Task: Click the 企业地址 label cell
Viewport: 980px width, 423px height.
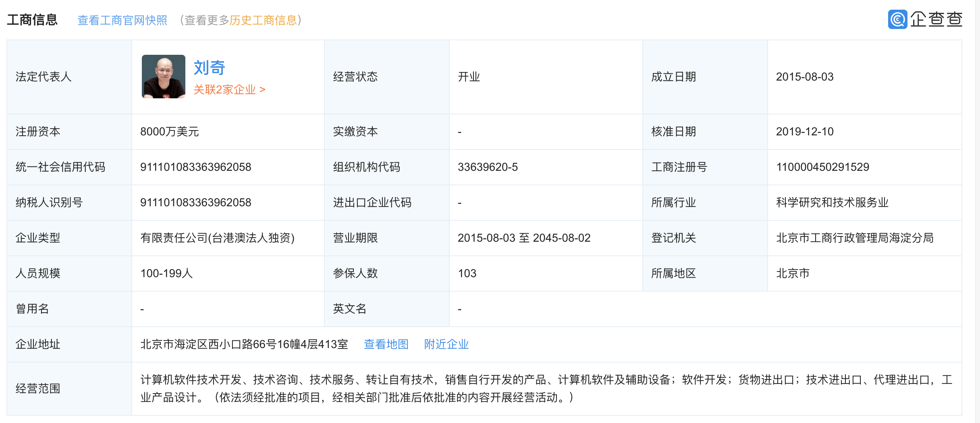Action: (69, 344)
